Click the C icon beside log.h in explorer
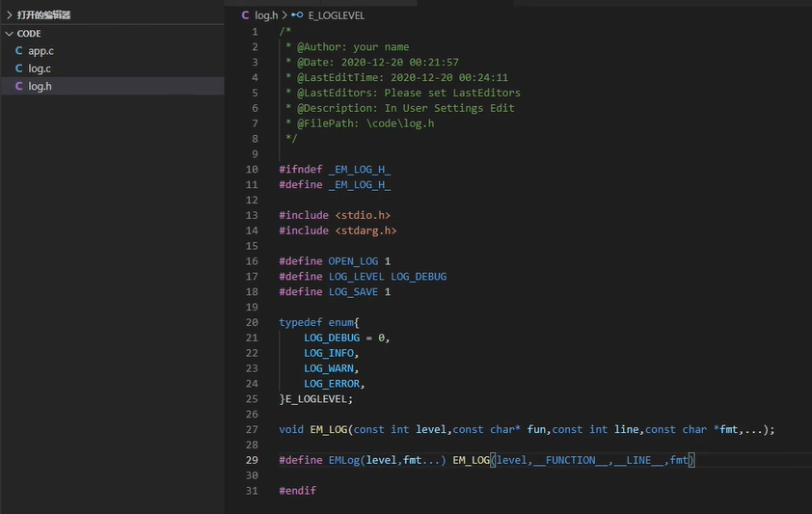812x514 pixels. [x=18, y=86]
